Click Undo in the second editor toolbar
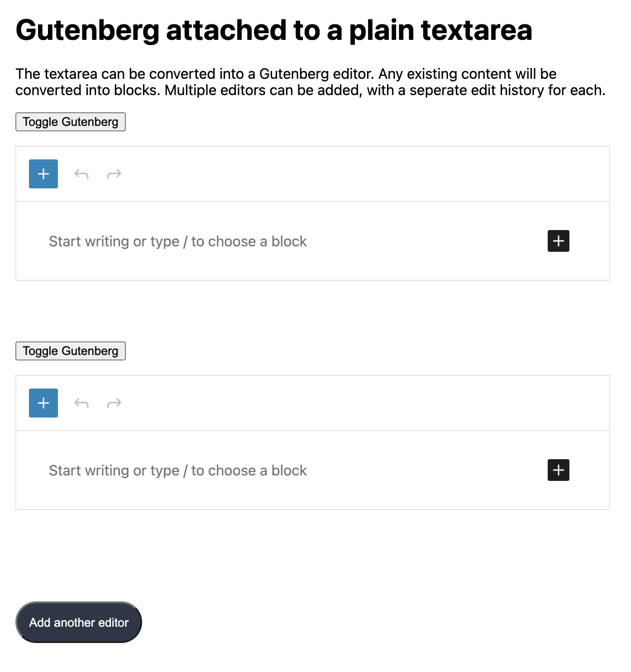Image resolution: width=631 pixels, height=672 pixels. pyautogui.click(x=81, y=403)
